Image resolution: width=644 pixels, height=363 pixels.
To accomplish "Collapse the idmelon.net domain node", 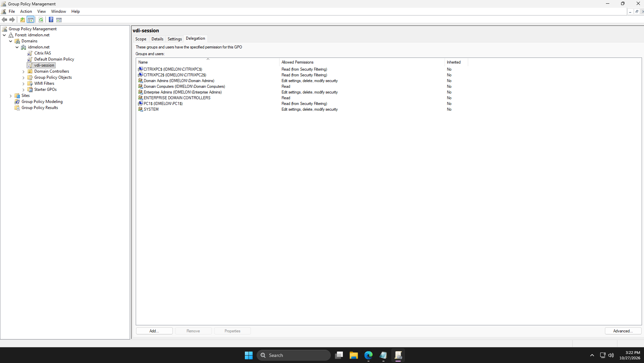I will click(17, 47).
